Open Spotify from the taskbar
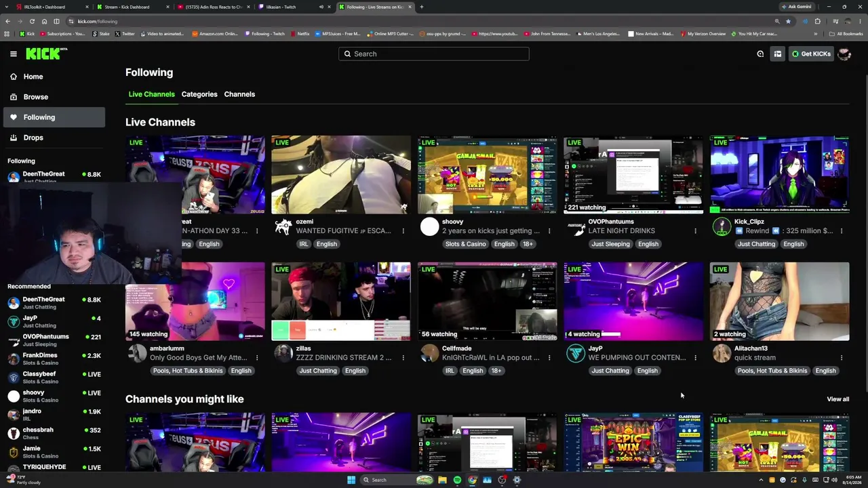This screenshot has height=488, width=868. pos(457,480)
